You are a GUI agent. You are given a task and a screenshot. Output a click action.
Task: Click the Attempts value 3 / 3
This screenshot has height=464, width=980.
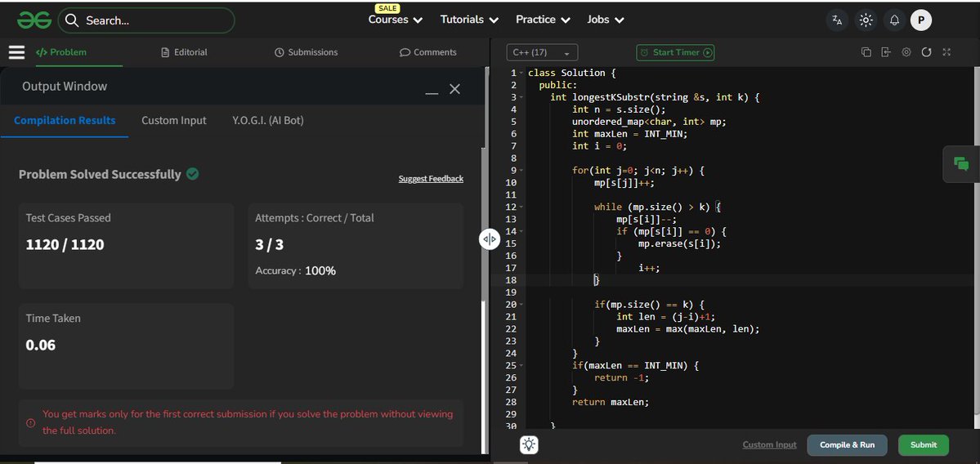(x=270, y=244)
